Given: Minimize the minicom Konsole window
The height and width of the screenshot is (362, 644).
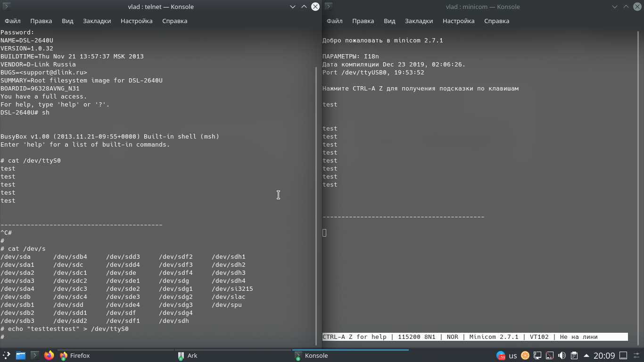Looking at the screenshot, I should click(x=615, y=7).
